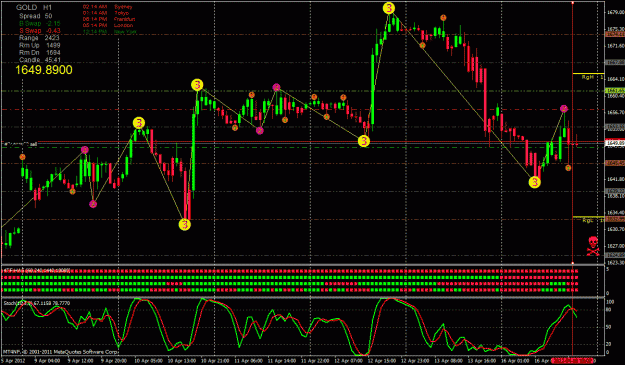Select the London session time row
This screenshot has height=365, width=625.
point(108,25)
